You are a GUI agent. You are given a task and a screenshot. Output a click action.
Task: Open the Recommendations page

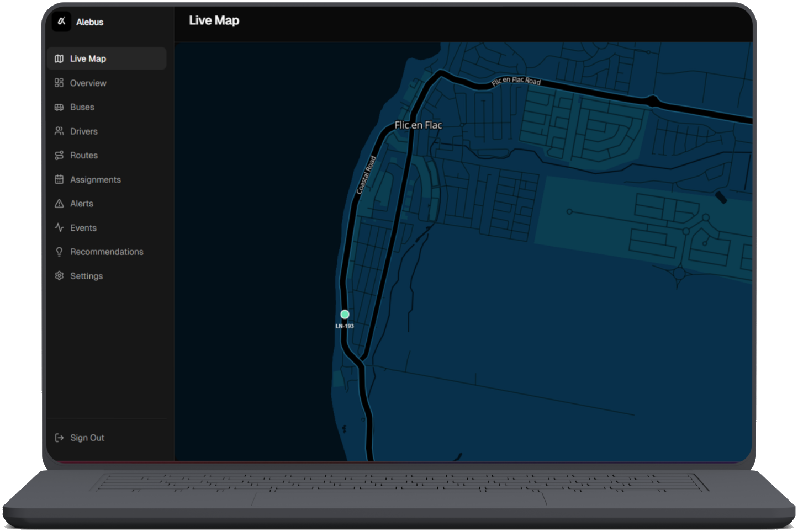(x=107, y=252)
